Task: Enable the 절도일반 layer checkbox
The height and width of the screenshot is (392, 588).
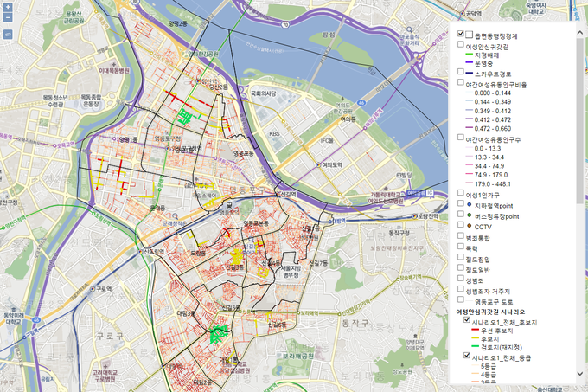Action: click(461, 267)
